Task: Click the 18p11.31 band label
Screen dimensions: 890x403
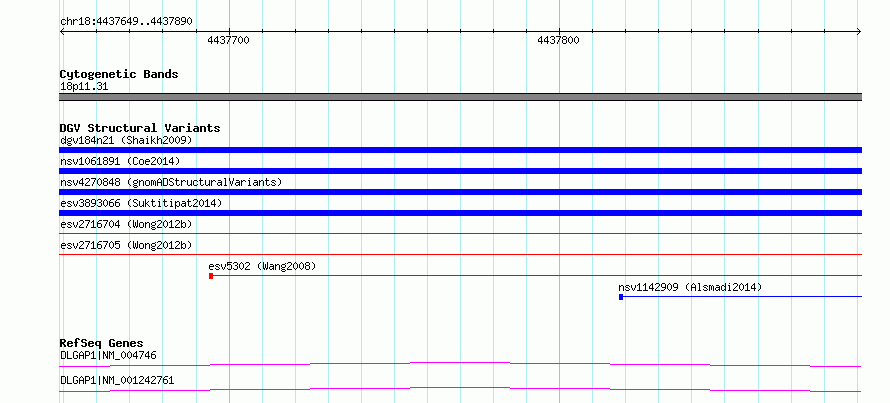Action: point(84,87)
